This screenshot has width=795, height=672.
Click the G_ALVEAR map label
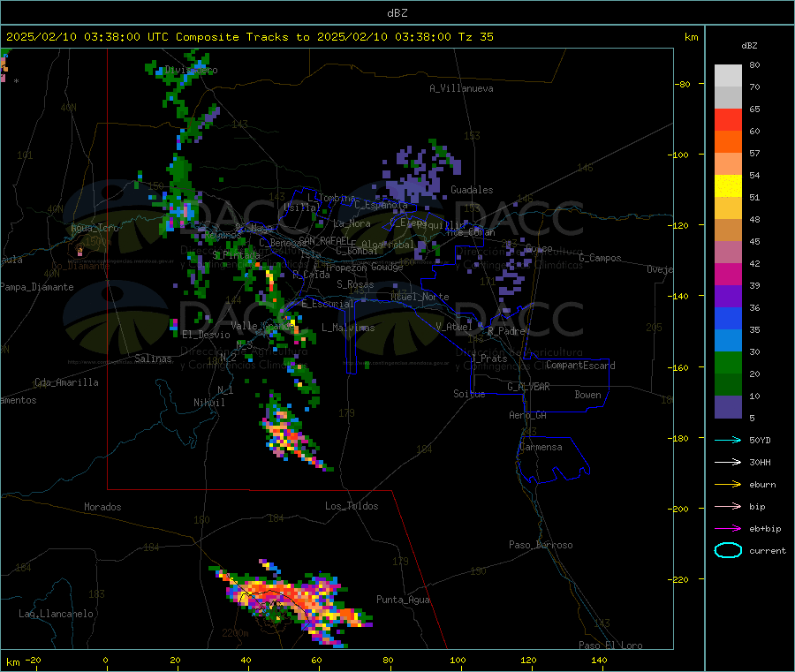528,386
